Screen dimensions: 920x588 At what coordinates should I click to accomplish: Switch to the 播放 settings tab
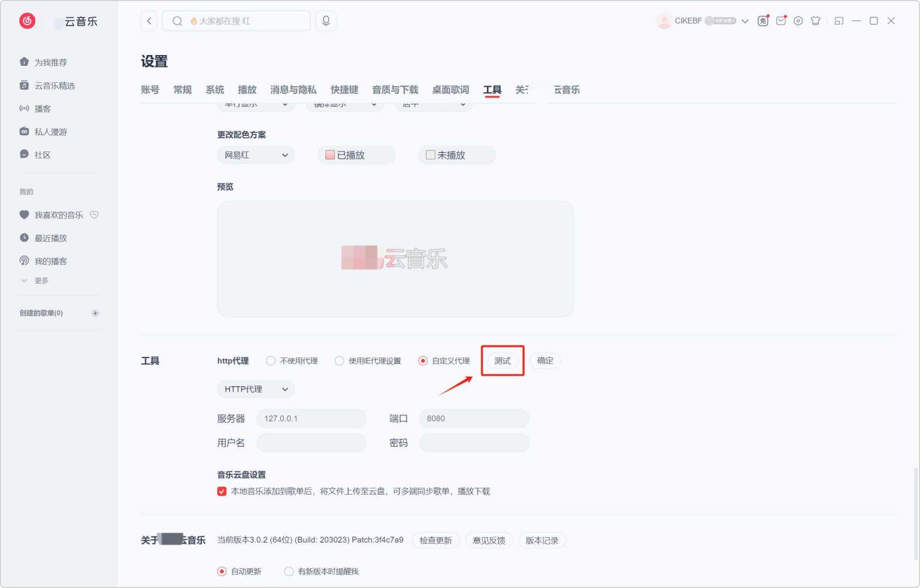pyautogui.click(x=247, y=90)
